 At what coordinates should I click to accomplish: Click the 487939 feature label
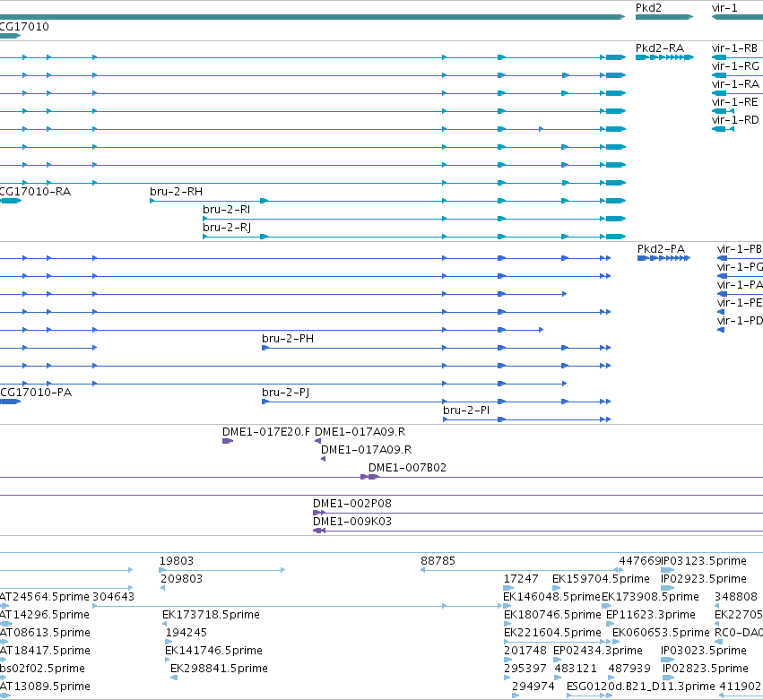click(x=629, y=669)
